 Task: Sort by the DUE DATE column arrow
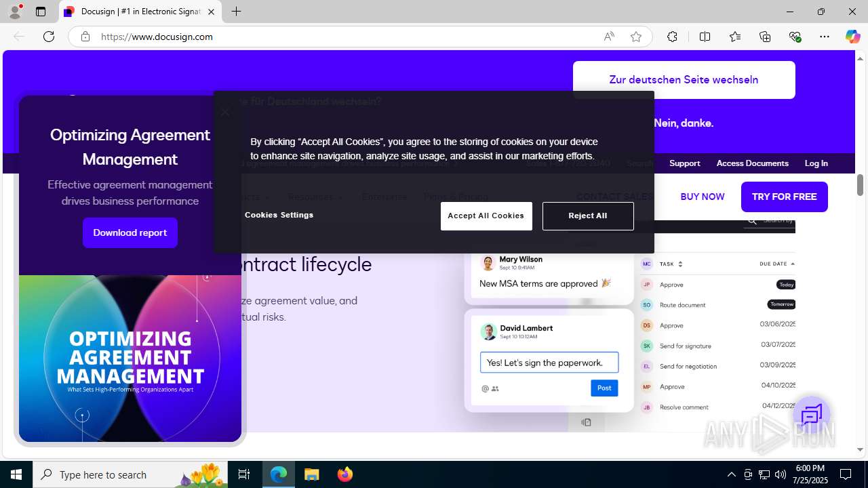coord(793,264)
